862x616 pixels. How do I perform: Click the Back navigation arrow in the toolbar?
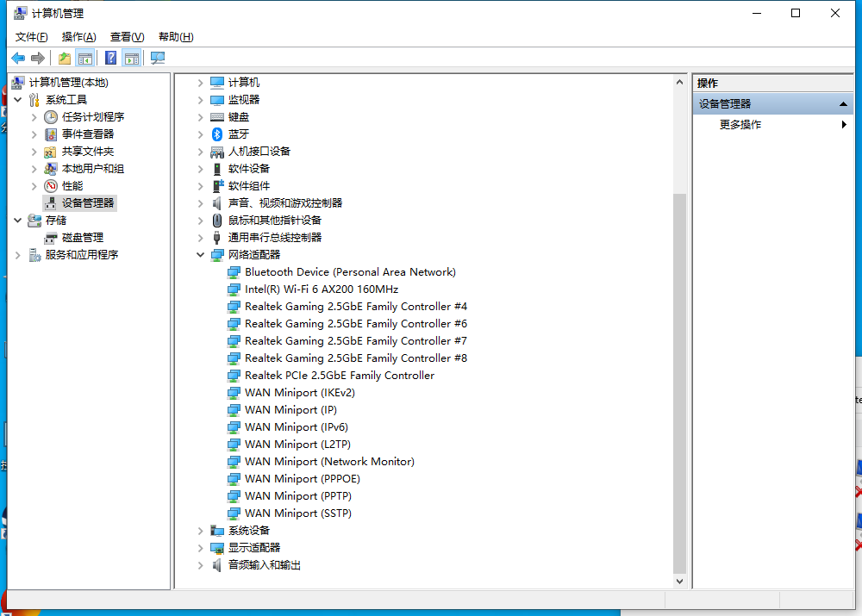(18, 58)
